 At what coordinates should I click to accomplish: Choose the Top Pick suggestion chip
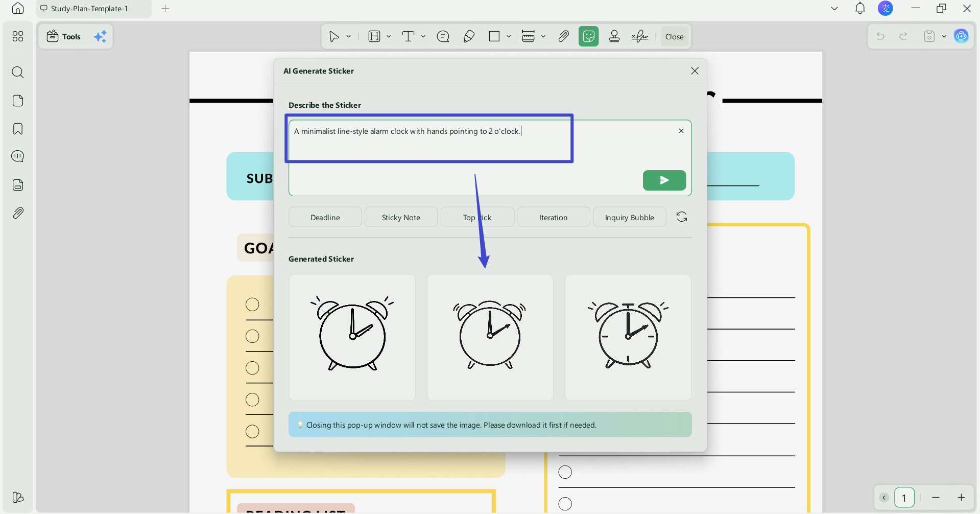477,217
